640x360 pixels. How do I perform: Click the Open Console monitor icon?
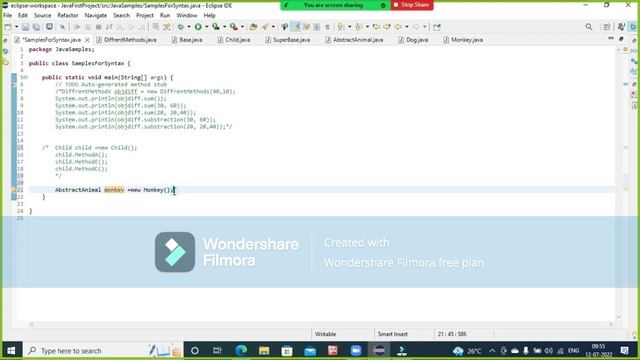(49, 27)
